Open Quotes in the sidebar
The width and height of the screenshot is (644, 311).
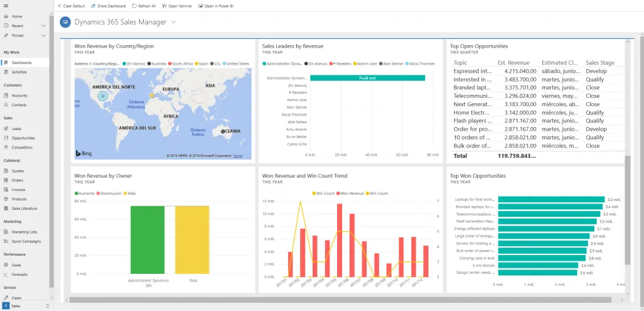click(x=25, y=171)
